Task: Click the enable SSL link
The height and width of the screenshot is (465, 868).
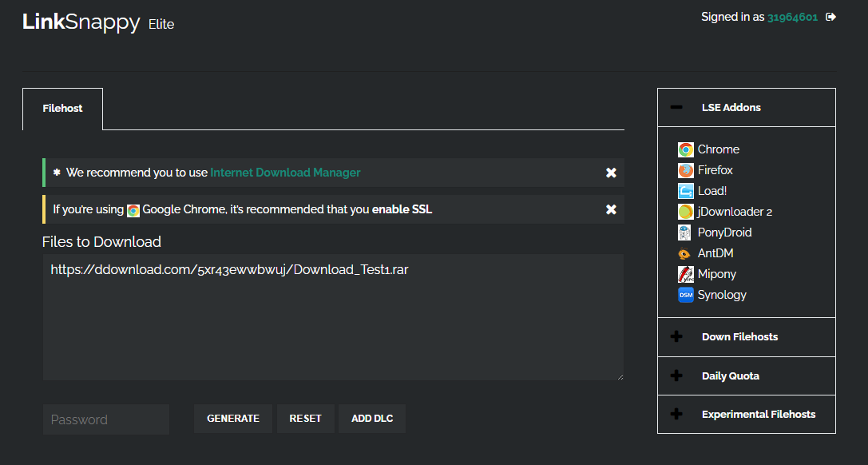Action: pos(402,209)
